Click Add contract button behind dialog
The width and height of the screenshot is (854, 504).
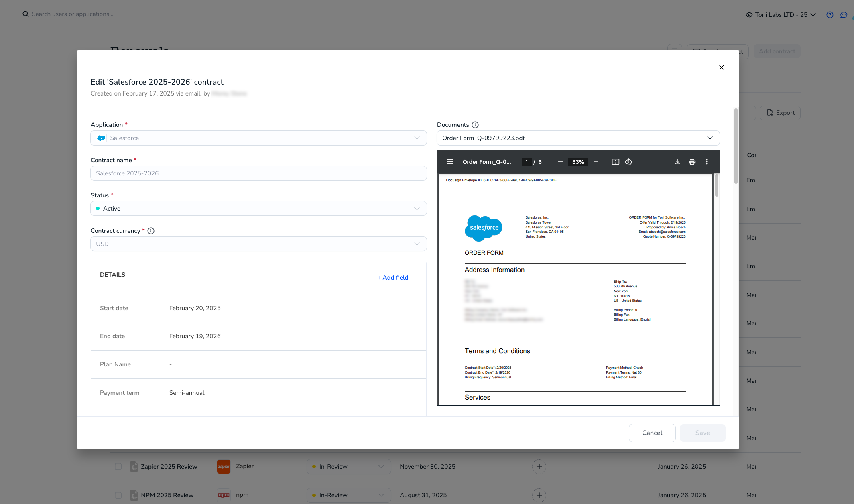pos(777,51)
